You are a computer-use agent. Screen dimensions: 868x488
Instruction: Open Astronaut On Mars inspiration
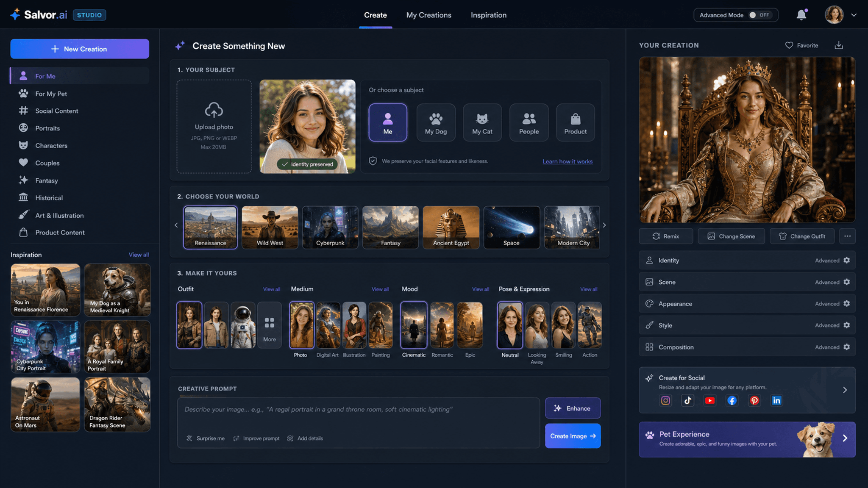[x=45, y=405]
